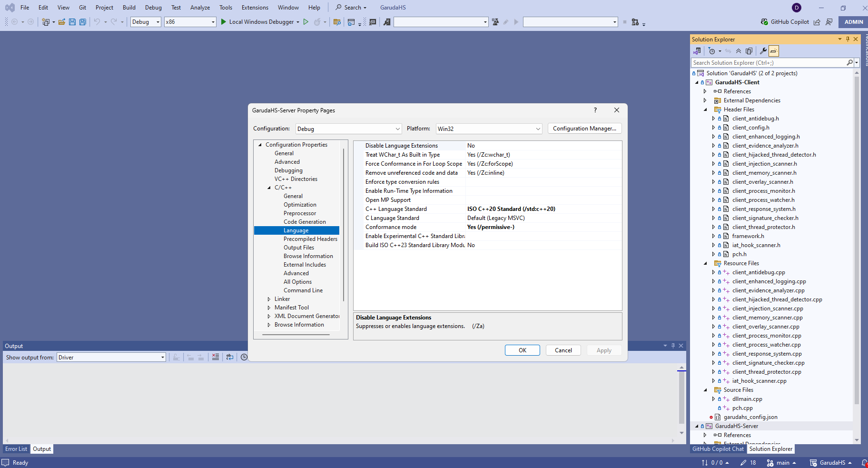Switch views icon in Solution Explorer toolbar

pos(697,51)
